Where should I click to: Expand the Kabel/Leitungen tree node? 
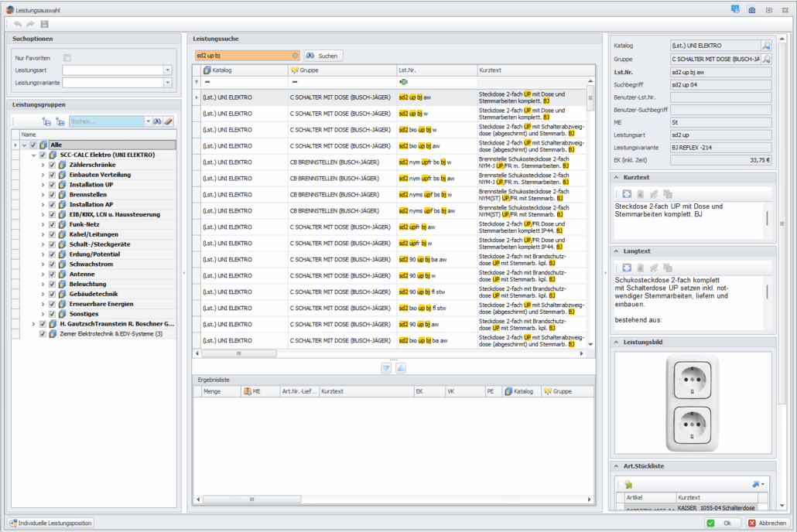point(43,234)
